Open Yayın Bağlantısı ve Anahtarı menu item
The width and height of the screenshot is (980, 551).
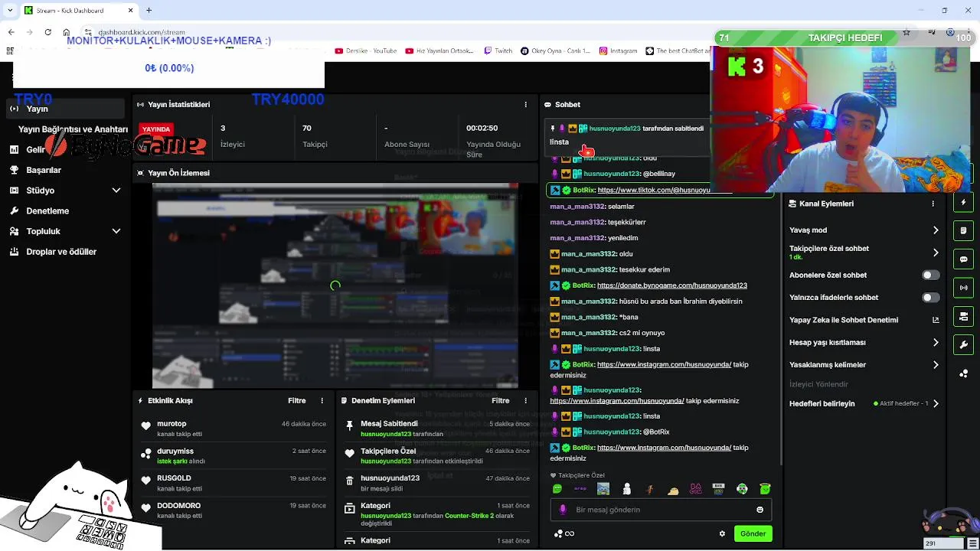[x=73, y=129]
